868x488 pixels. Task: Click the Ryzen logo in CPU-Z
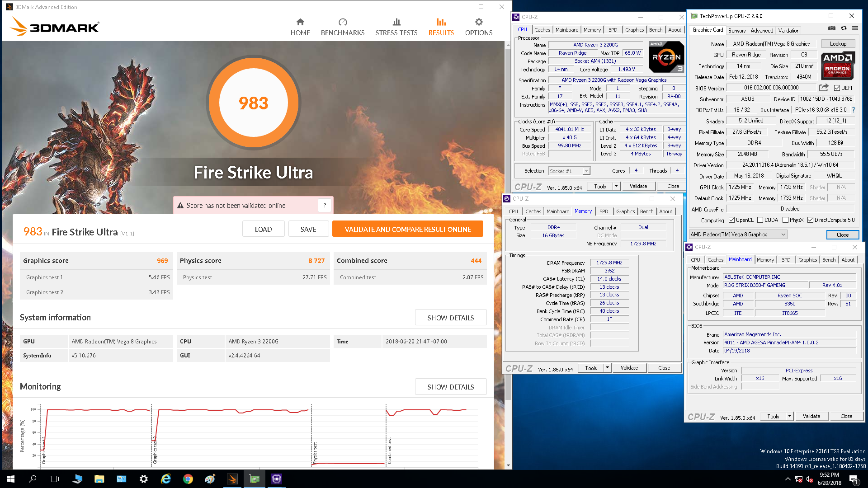pos(666,57)
